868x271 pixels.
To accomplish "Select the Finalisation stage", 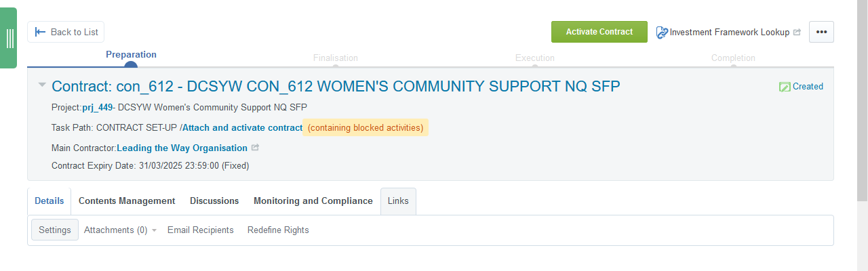I will click(336, 59).
